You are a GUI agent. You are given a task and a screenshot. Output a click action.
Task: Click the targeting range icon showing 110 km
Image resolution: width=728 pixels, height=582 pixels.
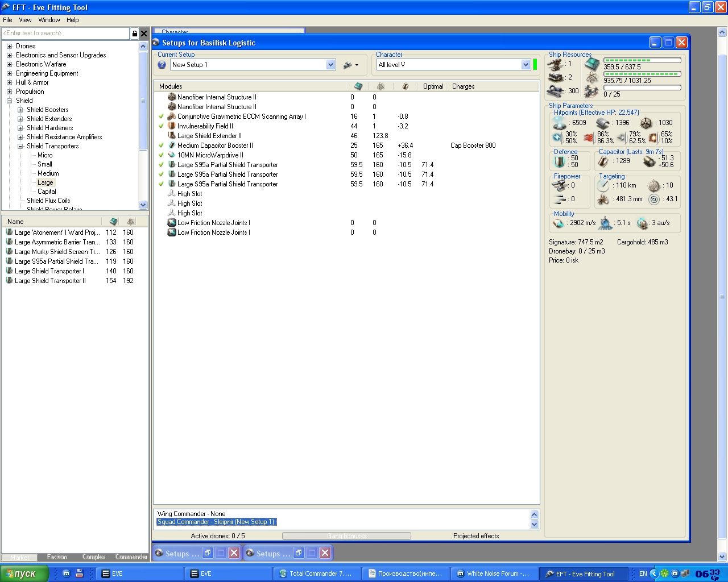click(603, 185)
